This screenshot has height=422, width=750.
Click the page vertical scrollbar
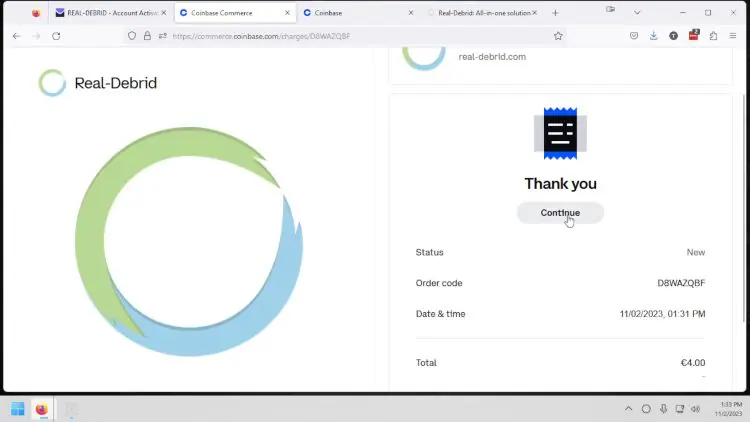click(x=744, y=208)
